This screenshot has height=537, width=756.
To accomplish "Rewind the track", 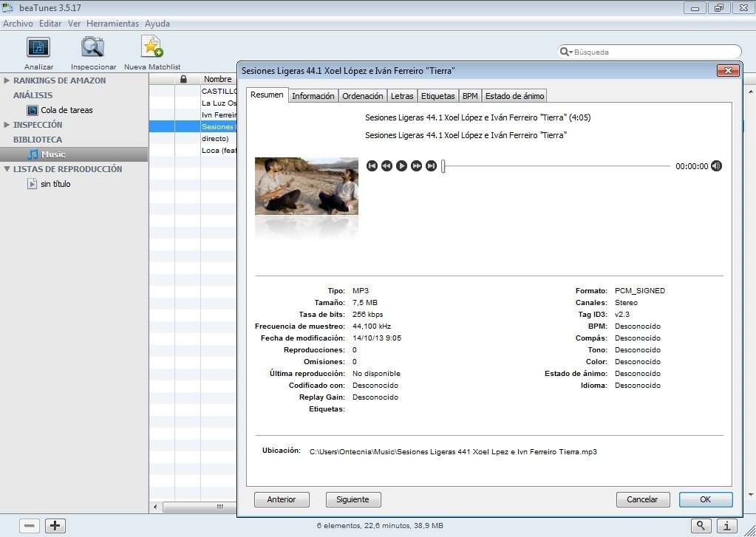I will 386,165.
